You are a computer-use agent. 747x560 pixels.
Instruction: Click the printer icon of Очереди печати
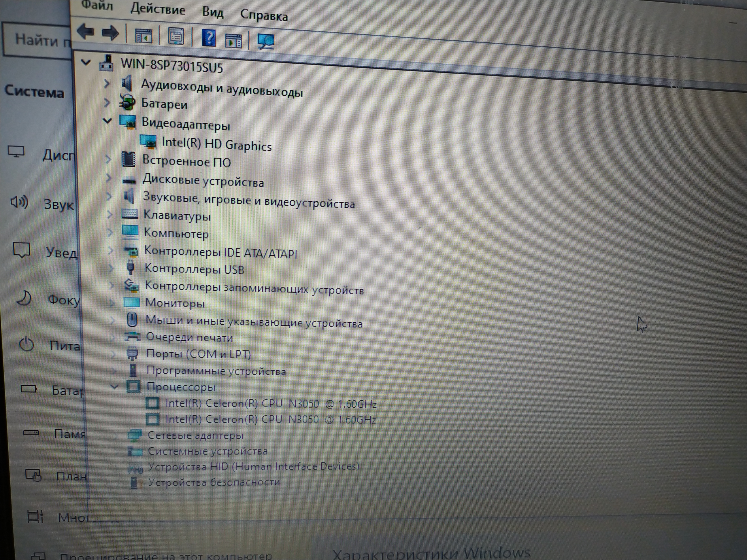132,336
